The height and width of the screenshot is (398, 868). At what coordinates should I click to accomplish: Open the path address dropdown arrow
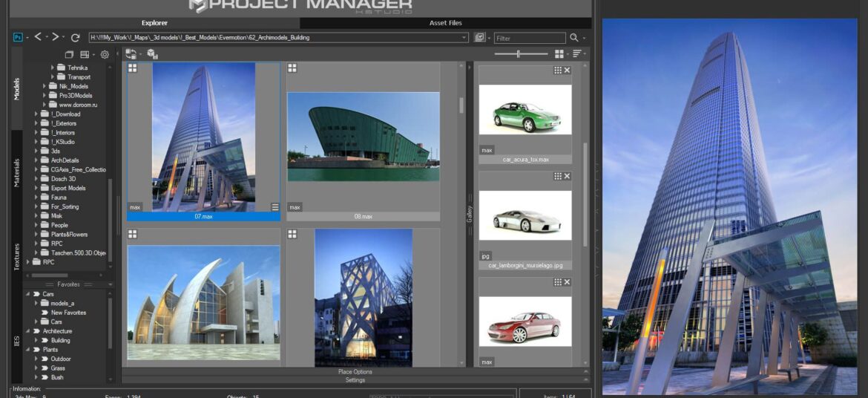(464, 38)
